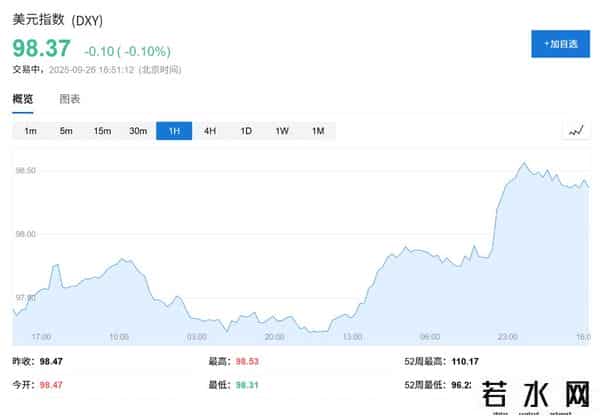Click the chart peak near 98.50
Image resolution: width=600 pixels, height=416 pixels.
click(x=524, y=163)
